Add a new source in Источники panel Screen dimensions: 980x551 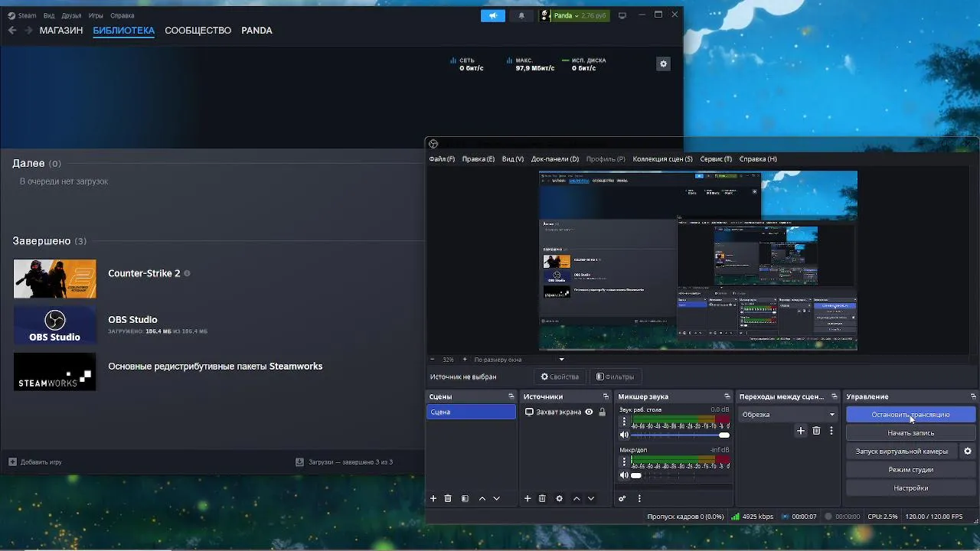[528, 498]
